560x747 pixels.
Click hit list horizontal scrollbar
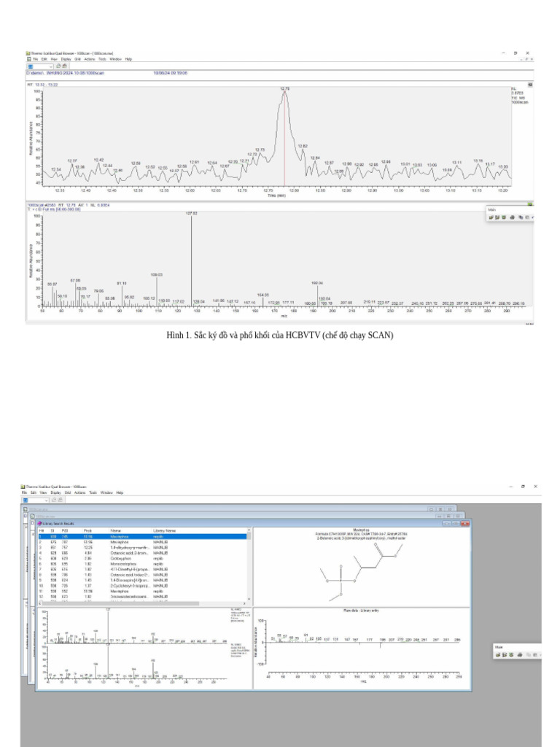pos(142,603)
